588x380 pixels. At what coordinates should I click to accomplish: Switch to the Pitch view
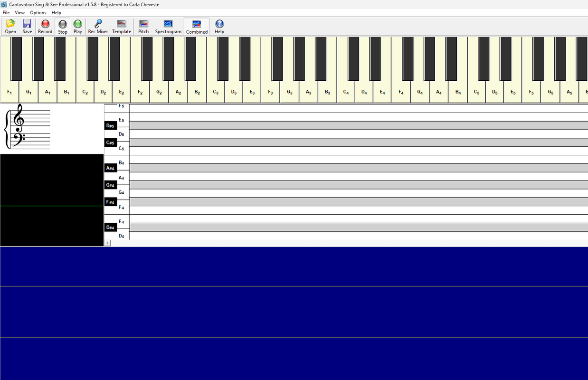(143, 27)
